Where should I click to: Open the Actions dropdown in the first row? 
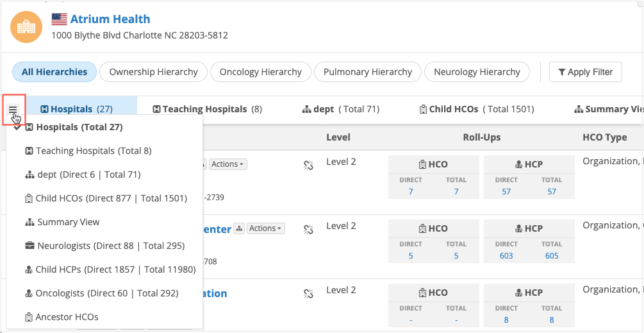pyautogui.click(x=227, y=164)
